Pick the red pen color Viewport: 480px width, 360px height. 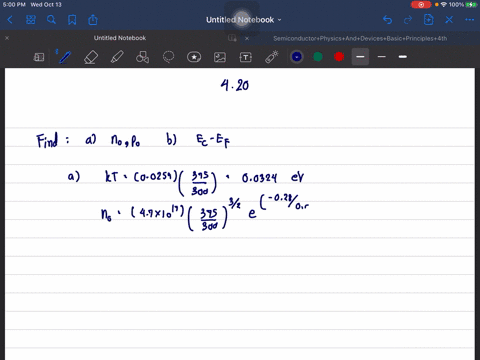click(x=339, y=57)
